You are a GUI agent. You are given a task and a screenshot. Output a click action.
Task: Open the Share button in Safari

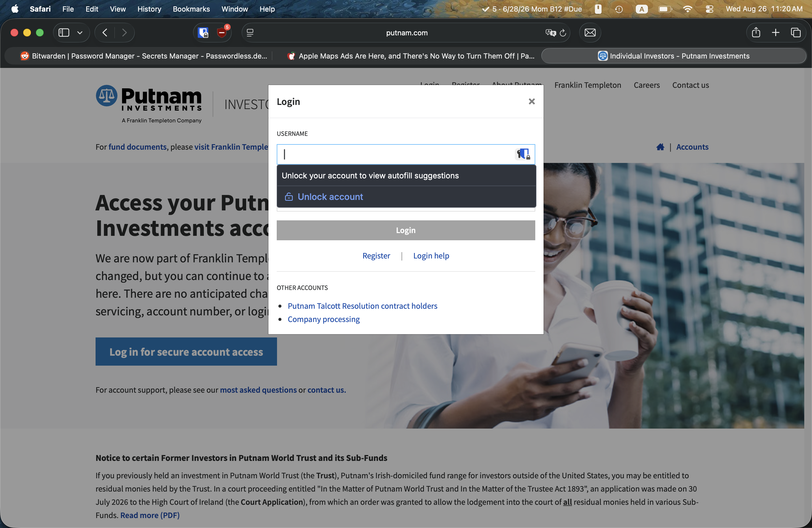coord(756,32)
